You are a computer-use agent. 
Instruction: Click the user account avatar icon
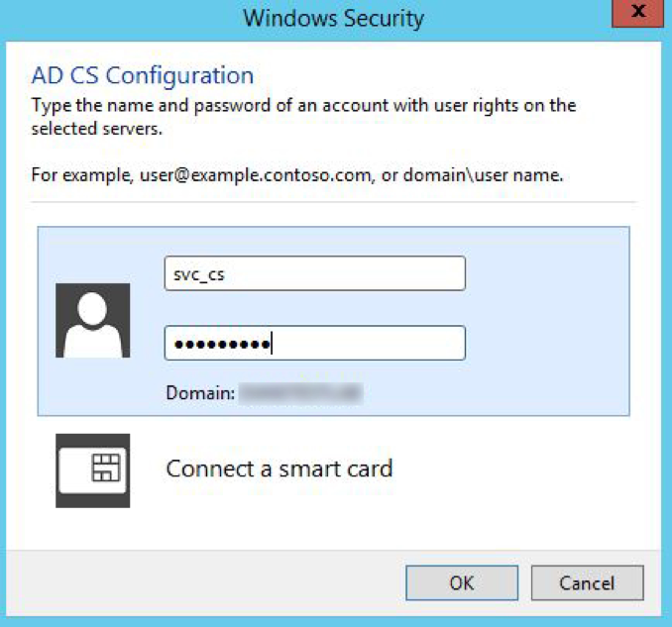[x=92, y=320]
